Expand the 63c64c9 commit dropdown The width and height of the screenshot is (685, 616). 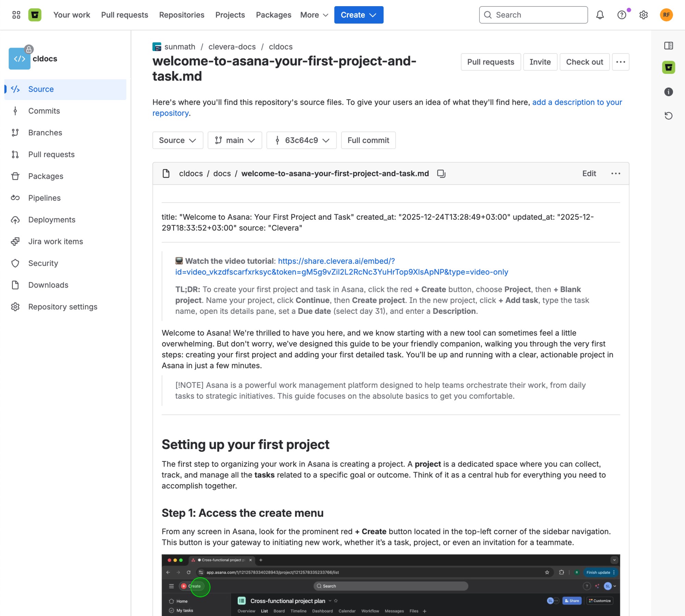[301, 140]
